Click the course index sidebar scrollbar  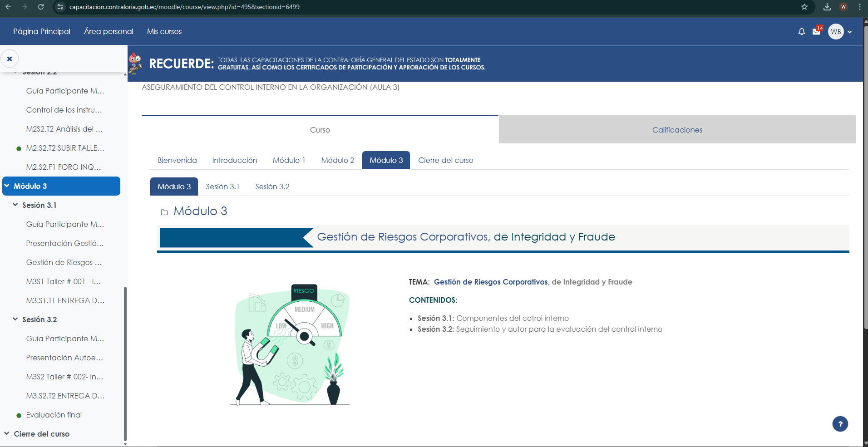click(125, 363)
